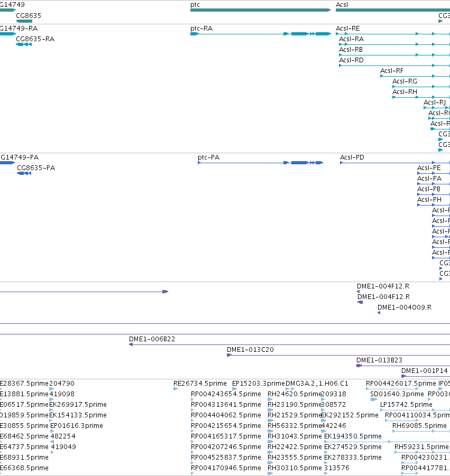Click EST RP004243654.5prime
The image size is (450, 476).
pos(226,394)
